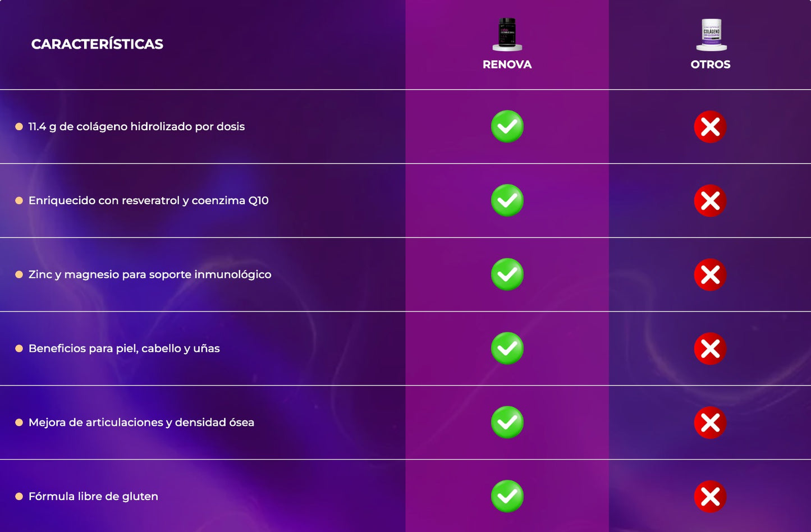
Task: Click the green check for zinc y magnesio
Action: [x=507, y=274]
